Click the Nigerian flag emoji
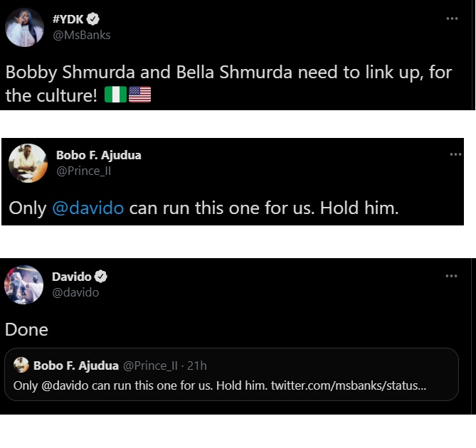Screen dimensions: 476x448 (115, 95)
